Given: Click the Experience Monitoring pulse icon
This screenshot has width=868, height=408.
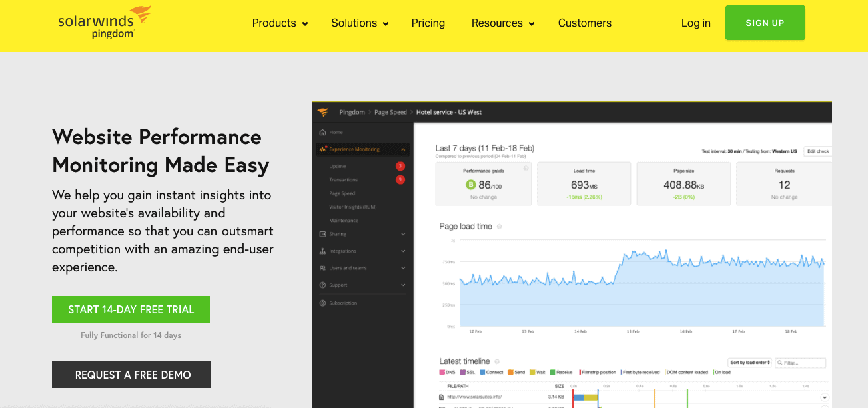Looking at the screenshot, I should point(323,149).
